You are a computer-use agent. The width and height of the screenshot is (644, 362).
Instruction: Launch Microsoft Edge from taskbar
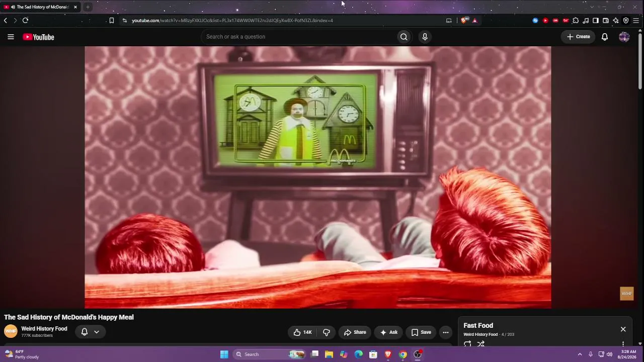(359, 354)
